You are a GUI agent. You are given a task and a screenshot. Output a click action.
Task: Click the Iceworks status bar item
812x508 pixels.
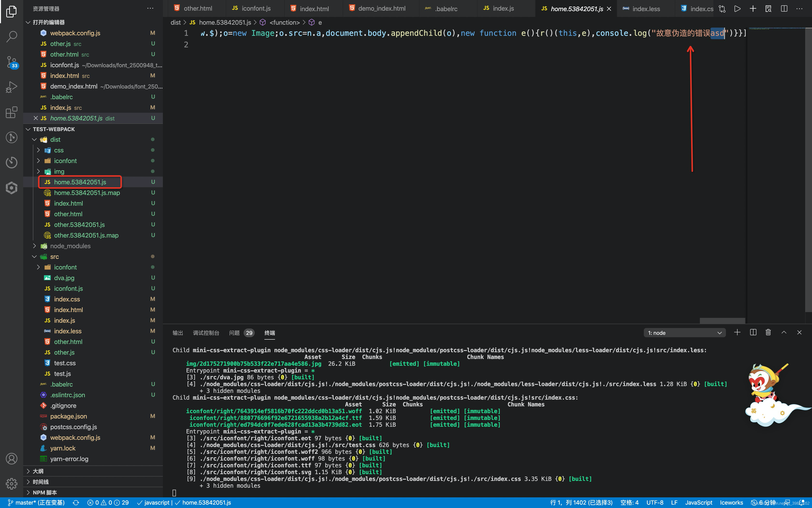pyautogui.click(x=731, y=503)
